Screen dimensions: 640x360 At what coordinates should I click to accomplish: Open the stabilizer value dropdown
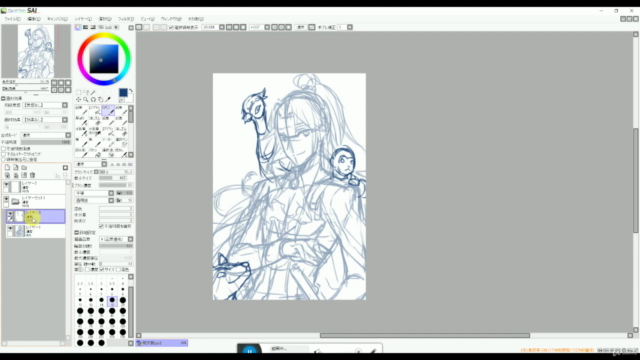coord(350,27)
